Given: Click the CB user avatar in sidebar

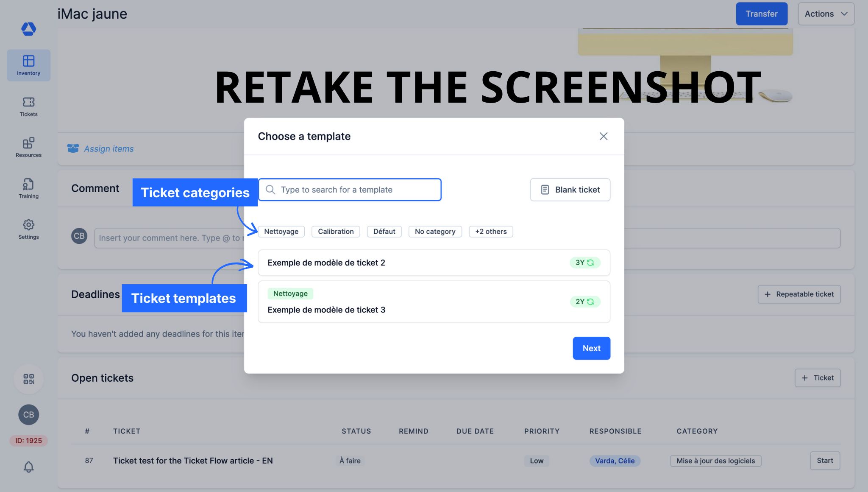Looking at the screenshot, I should click(28, 414).
